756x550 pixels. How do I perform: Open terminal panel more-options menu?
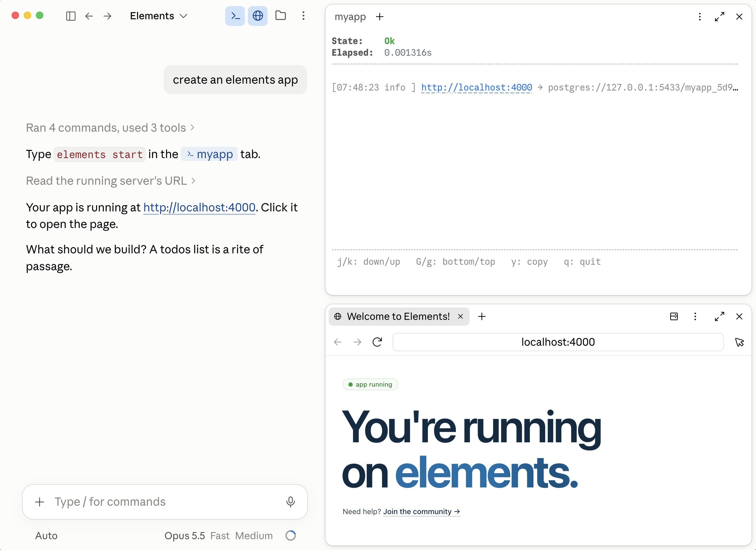[700, 16]
